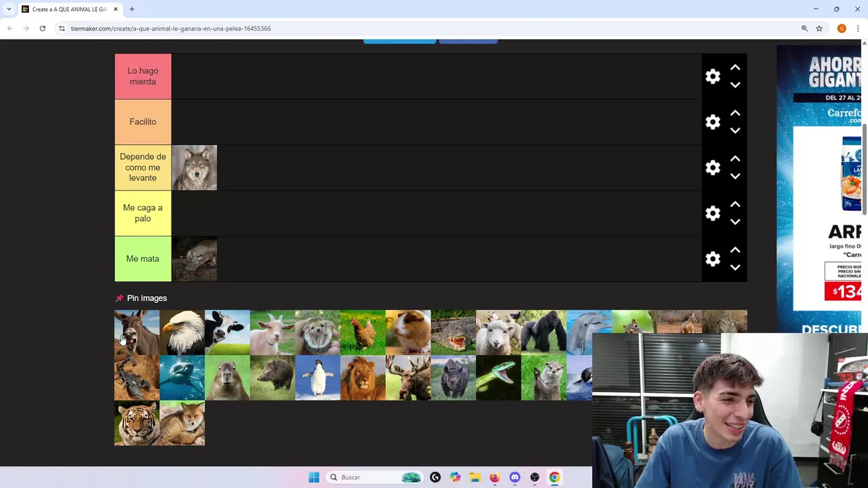Click the 'Me caga a palo' label
The image size is (868, 488).
(142, 213)
